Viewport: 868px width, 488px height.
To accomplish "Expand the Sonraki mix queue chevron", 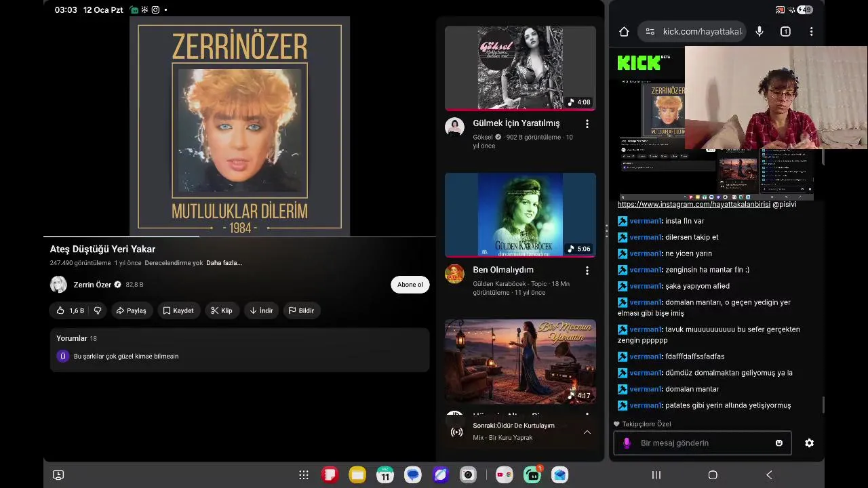I will [587, 432].
